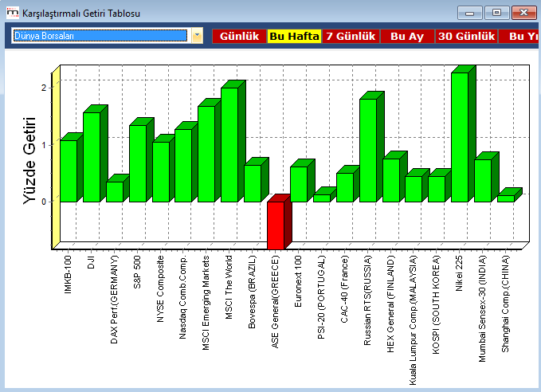Click the Nikei 225 label

[x=459, y=273]
